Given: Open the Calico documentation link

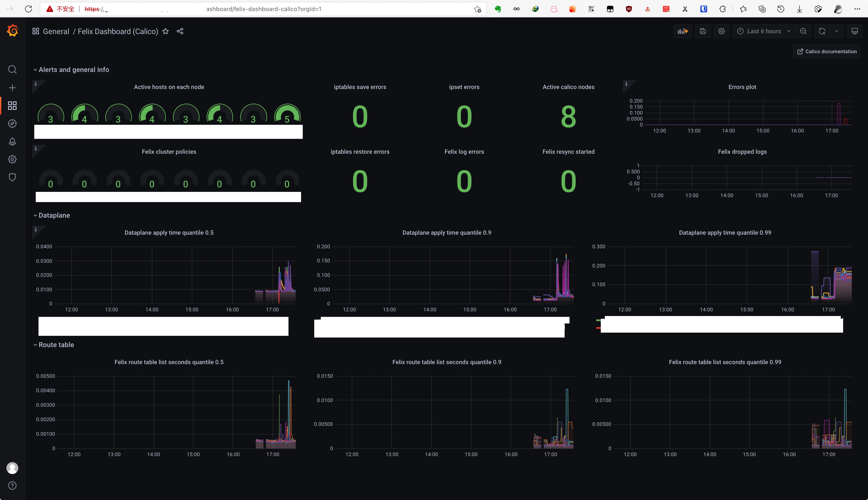Looking at the screenshot, I should pos(827,52).
